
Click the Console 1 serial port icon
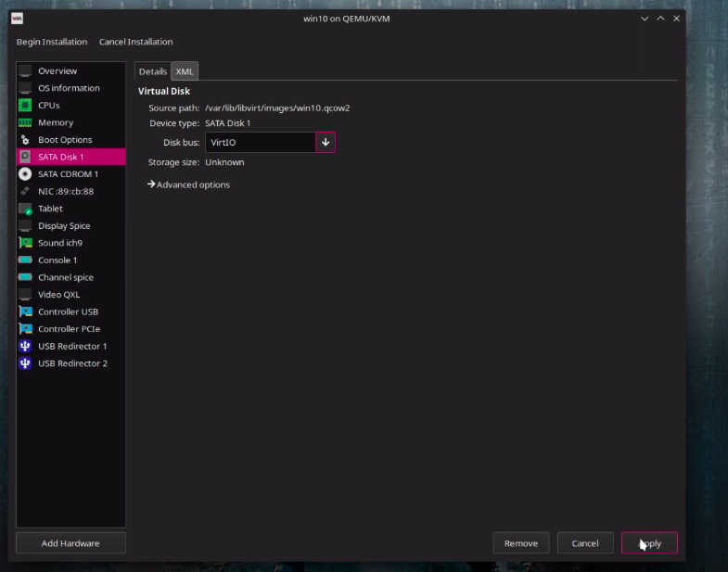pyautogui.click(x=25, y=260)
